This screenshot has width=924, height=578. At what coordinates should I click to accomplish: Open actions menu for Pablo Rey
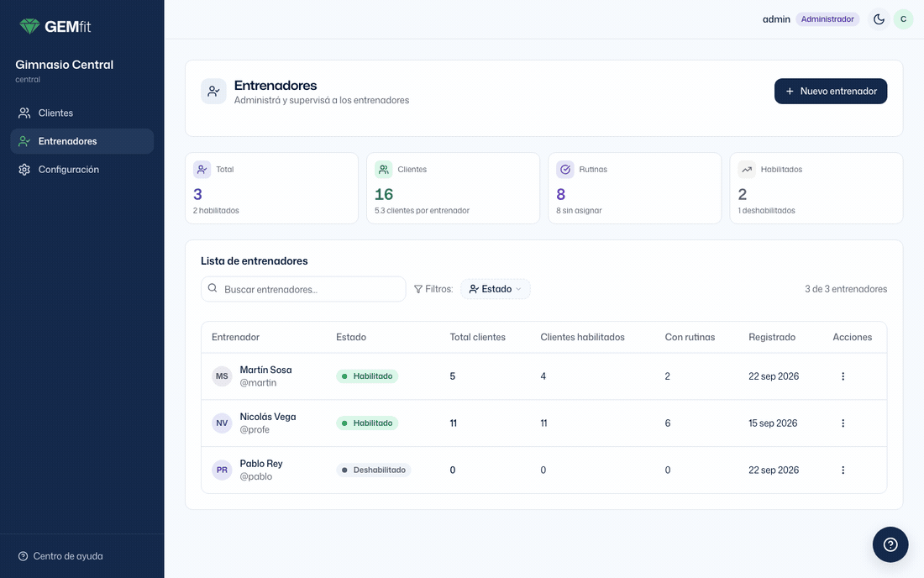(x=843, y=470)
